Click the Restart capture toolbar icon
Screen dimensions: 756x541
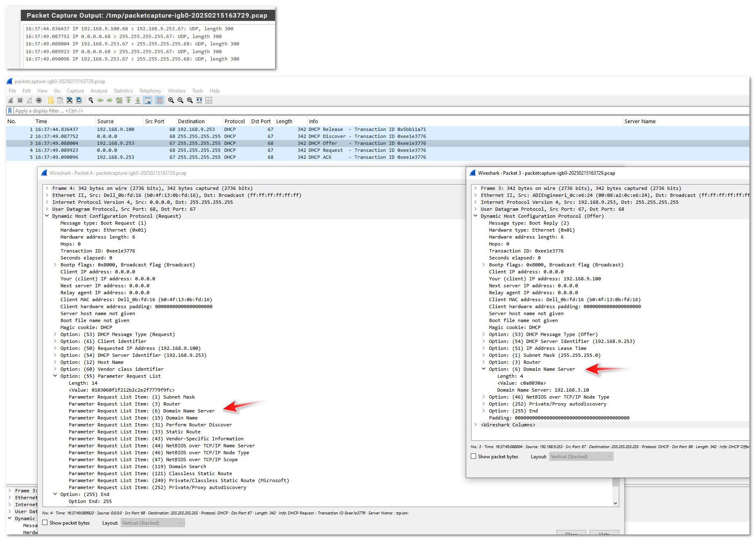[29, 100]
